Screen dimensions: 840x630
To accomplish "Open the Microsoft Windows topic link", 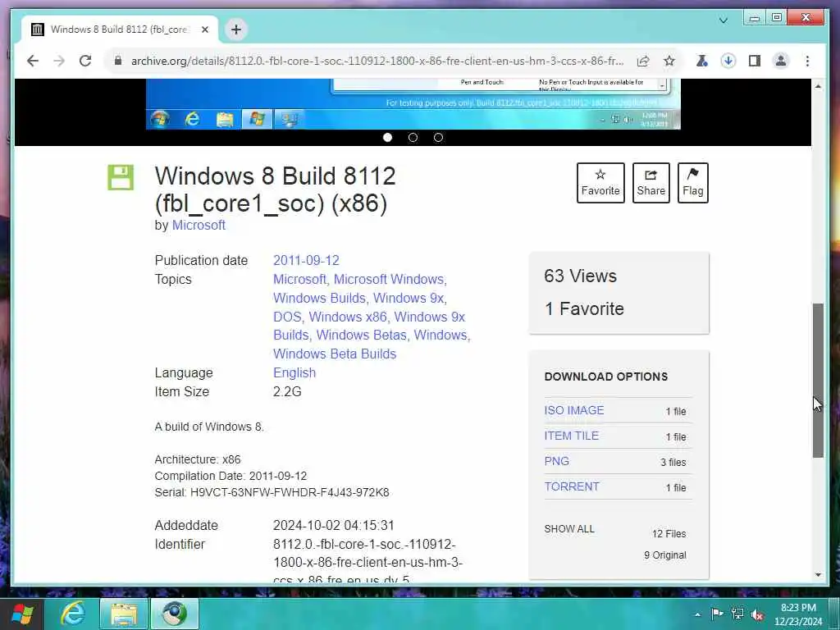I will click(389, 279).
